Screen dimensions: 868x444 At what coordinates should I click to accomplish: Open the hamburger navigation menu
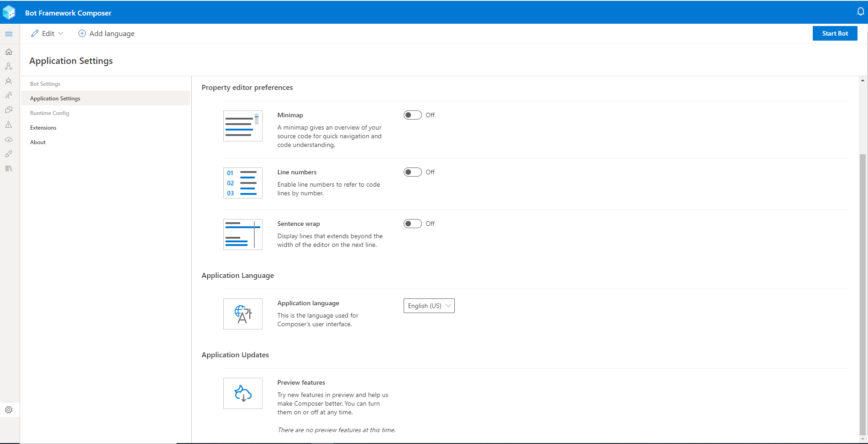pyautogui.click(x=9, y=34)
